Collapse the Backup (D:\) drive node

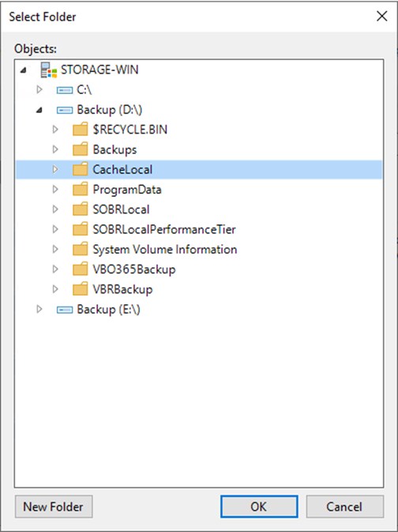(x=39, y=110)
